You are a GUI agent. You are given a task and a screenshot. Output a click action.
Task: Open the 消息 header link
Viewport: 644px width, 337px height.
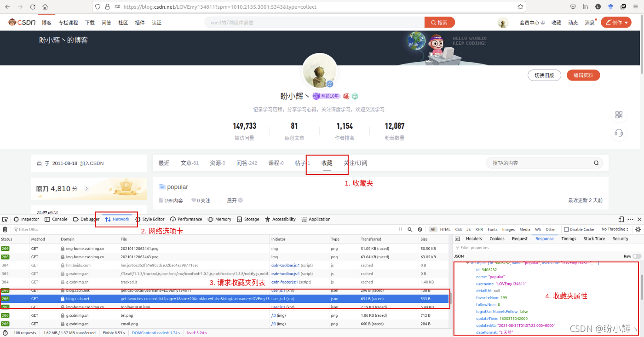point(590,23)
